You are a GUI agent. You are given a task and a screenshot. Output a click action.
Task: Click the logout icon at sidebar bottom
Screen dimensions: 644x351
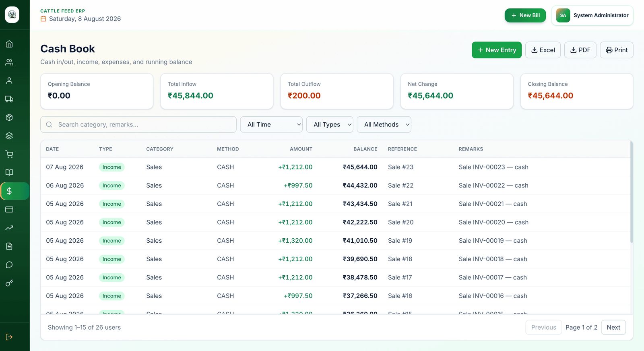point(9,337)
